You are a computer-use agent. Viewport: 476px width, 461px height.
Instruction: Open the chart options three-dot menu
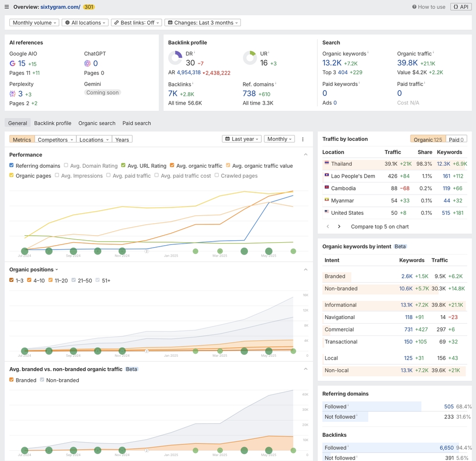click(303, 139)
